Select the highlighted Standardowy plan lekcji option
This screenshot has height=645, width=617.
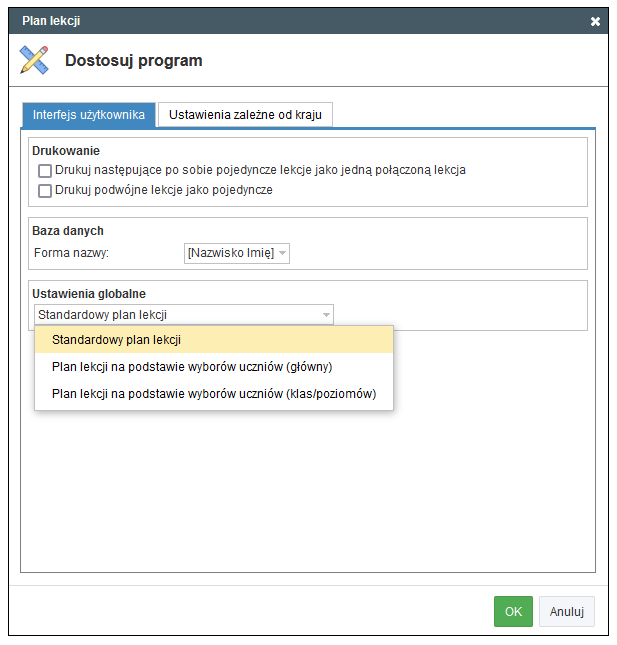[x=214, y=340]
